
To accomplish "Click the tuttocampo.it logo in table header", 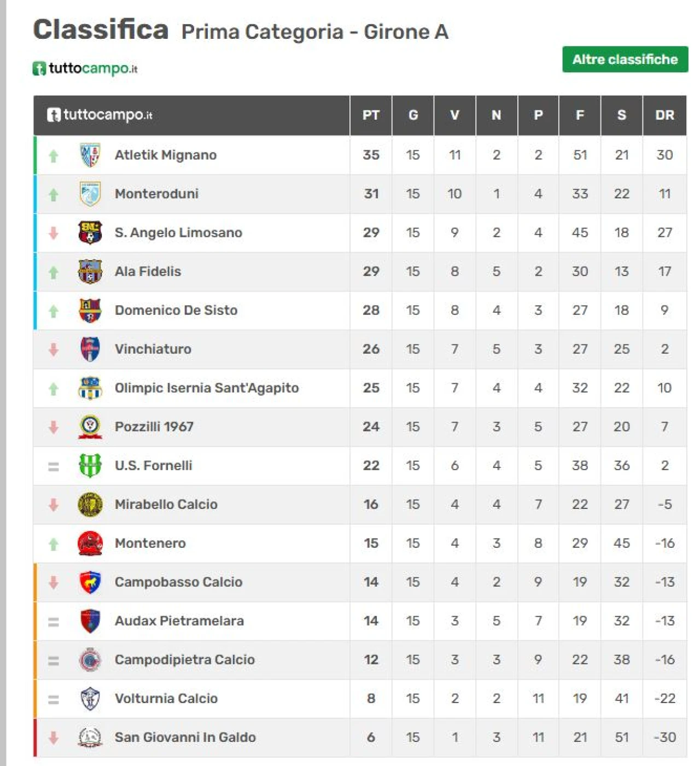I will (x=100, y=115).
